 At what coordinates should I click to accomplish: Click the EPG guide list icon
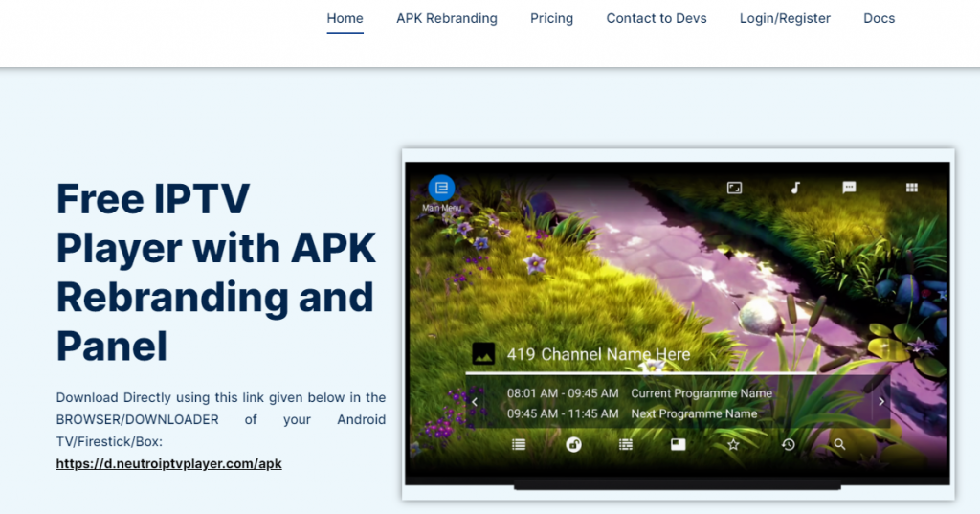click(626, 444)
